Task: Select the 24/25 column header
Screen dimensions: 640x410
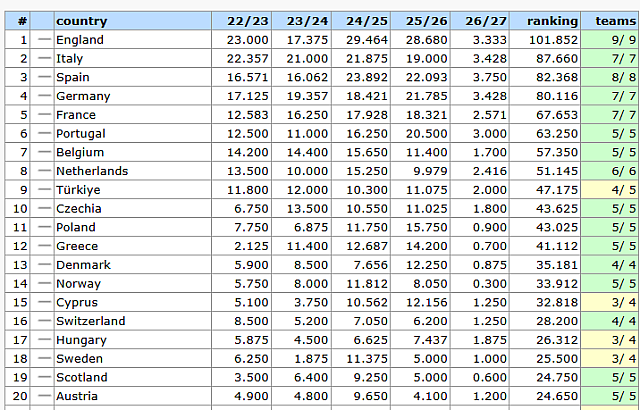Action: 367,21
